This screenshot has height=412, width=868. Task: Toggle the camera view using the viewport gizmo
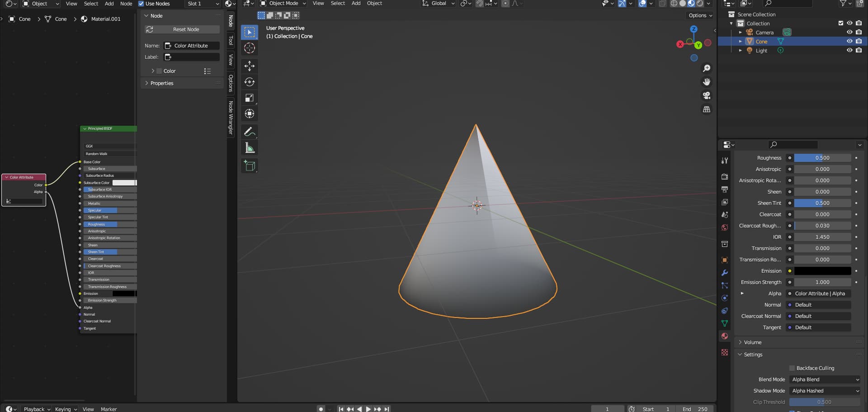tap(707, 95)
